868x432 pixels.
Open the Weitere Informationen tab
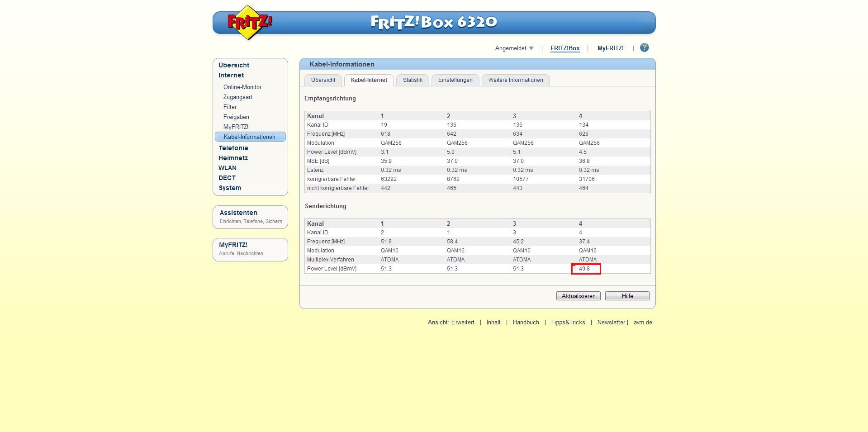pyautogui.click(x=516, y=80)
